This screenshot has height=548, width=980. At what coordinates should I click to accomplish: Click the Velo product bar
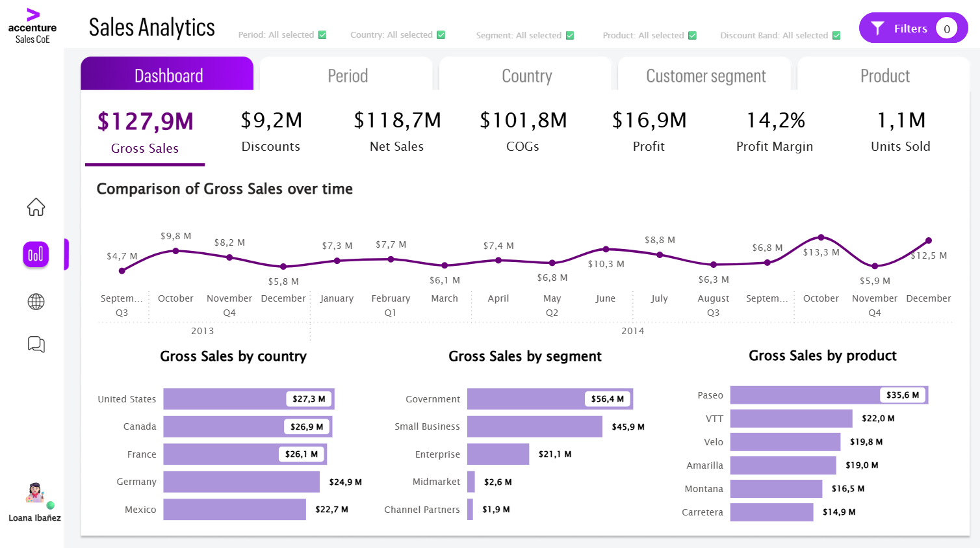click(786, 442)
